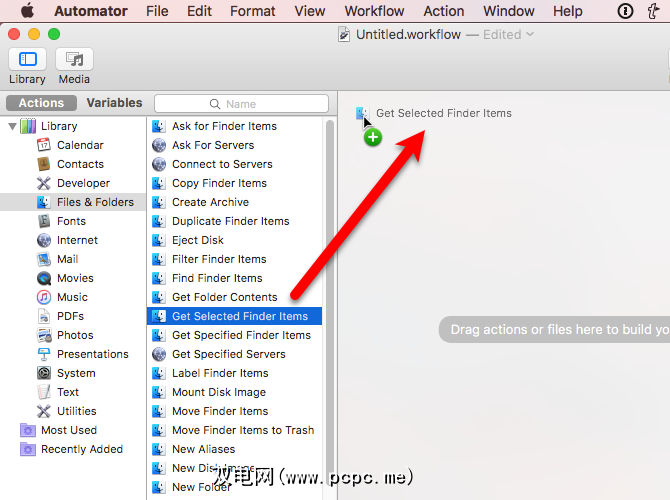
Task: Select the Ask for Finder Items action
Action: click(x=235, y=126)
